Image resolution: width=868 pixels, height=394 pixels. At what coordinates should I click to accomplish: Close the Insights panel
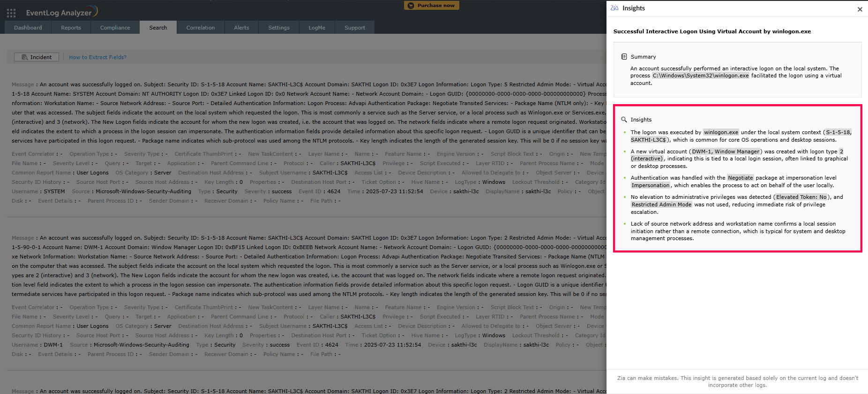[x=860, y=9]
